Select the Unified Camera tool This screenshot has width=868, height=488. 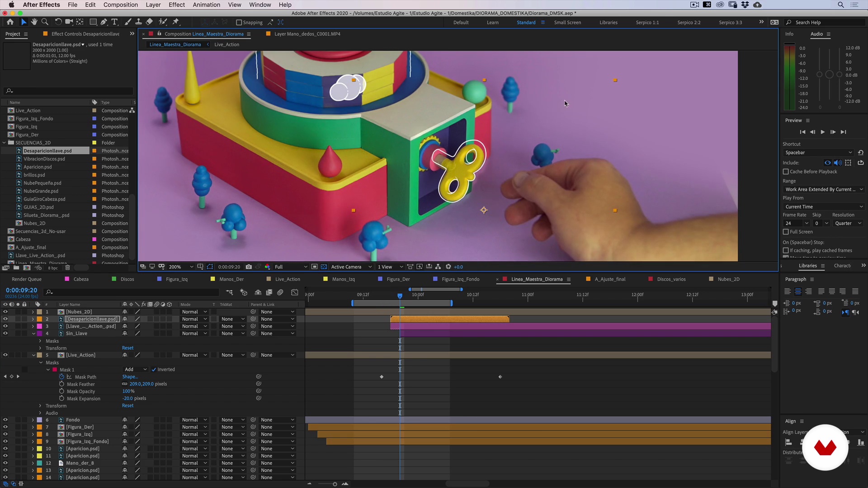pyautogui.click(x=69, y=22)
